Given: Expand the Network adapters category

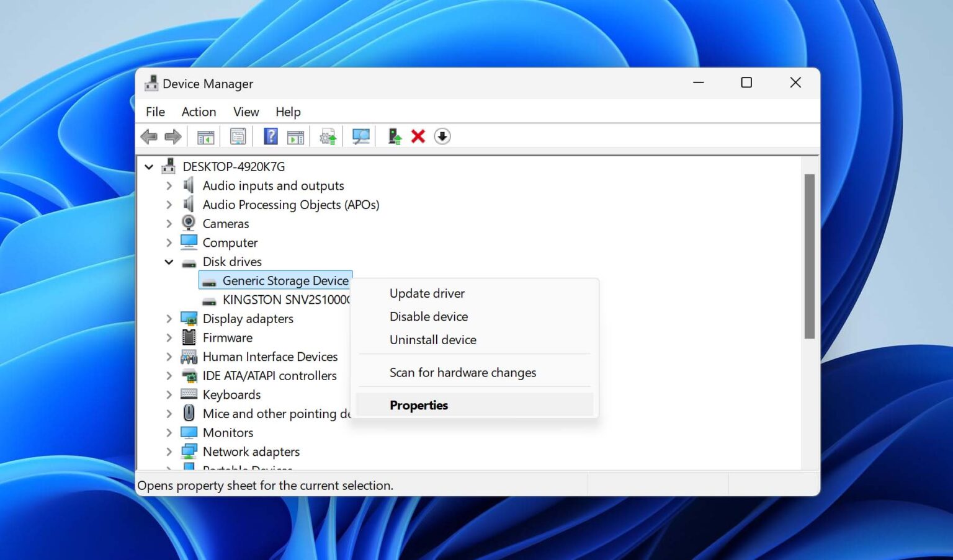Looking at the screenshot, I should click(x=169, y=451).
